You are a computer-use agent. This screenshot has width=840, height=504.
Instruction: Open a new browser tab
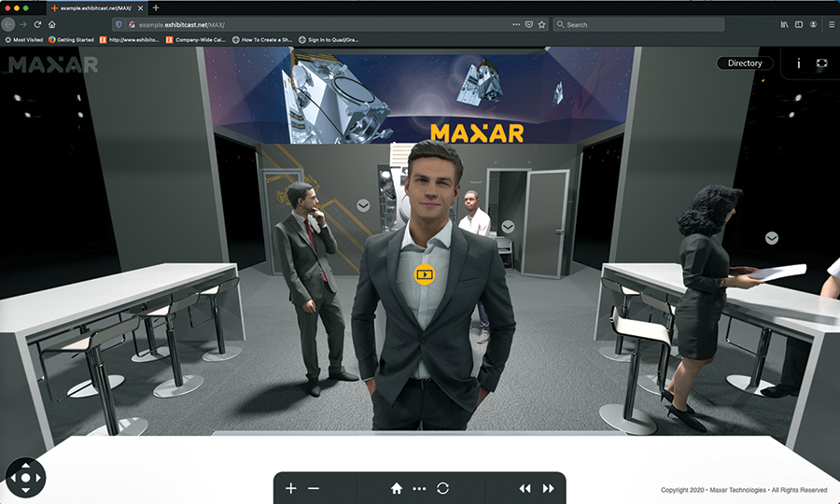click(156, 7)
